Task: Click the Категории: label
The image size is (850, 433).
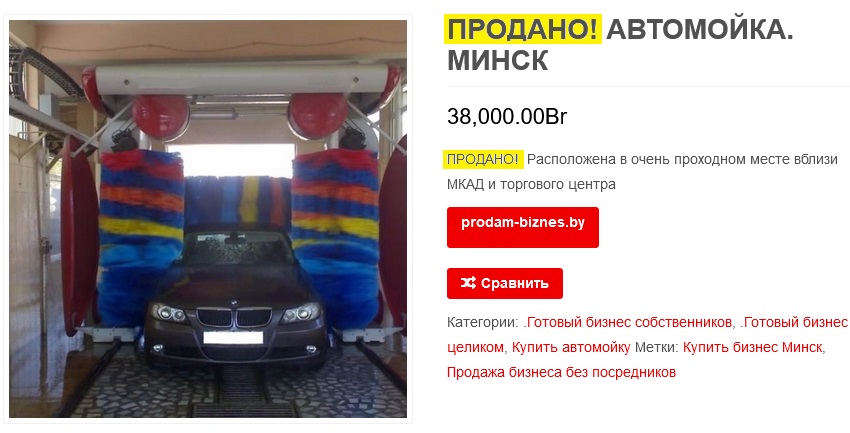Action: click(483, 322)
